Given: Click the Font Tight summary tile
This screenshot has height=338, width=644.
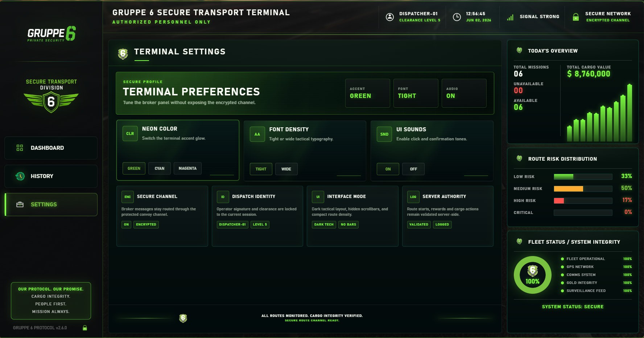Looking at the screenshot, I should coord(416,93).
